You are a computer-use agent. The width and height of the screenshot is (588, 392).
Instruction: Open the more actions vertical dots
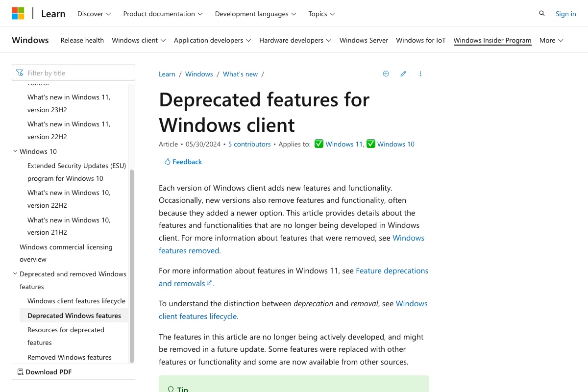[420, 74]
